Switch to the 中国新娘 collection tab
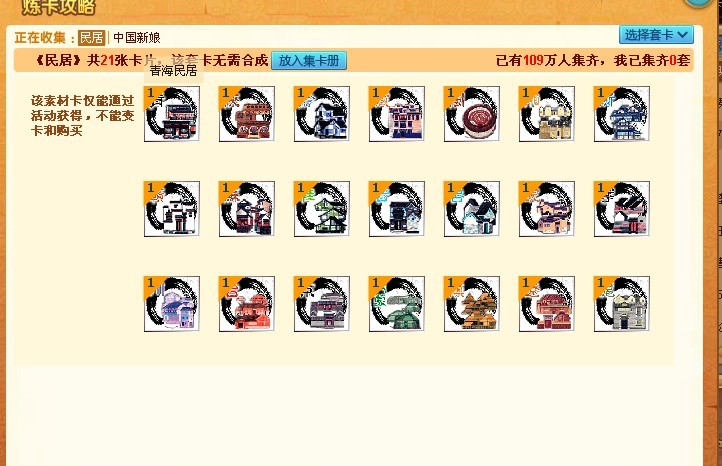Image resolution: width=722 pixels, height=466 pixels. click(x=137, y=37)
